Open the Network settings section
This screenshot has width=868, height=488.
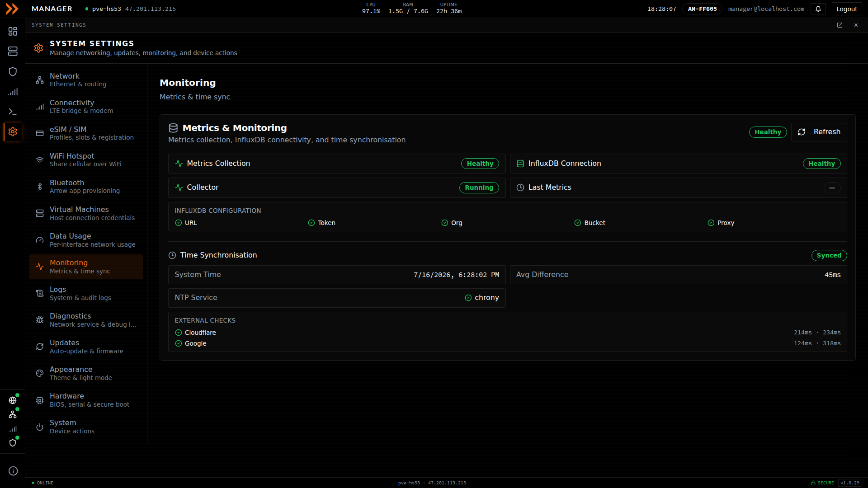click(x=86, y=80)
